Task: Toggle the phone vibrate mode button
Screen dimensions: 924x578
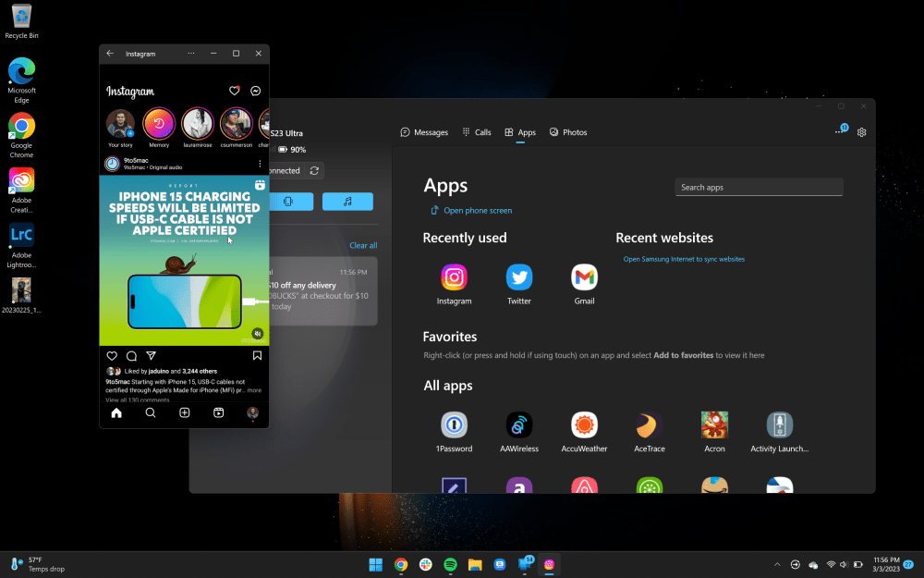Action: (x=287, y=202)
